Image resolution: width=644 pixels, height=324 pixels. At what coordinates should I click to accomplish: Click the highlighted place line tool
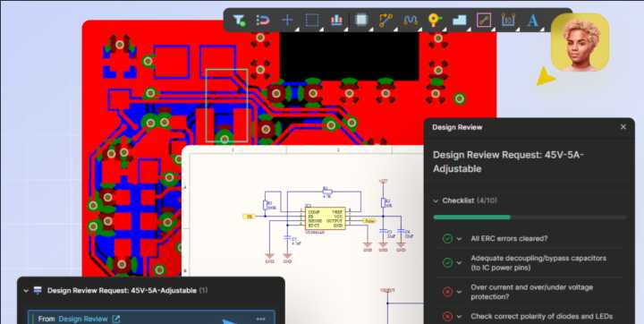point(484,21)
